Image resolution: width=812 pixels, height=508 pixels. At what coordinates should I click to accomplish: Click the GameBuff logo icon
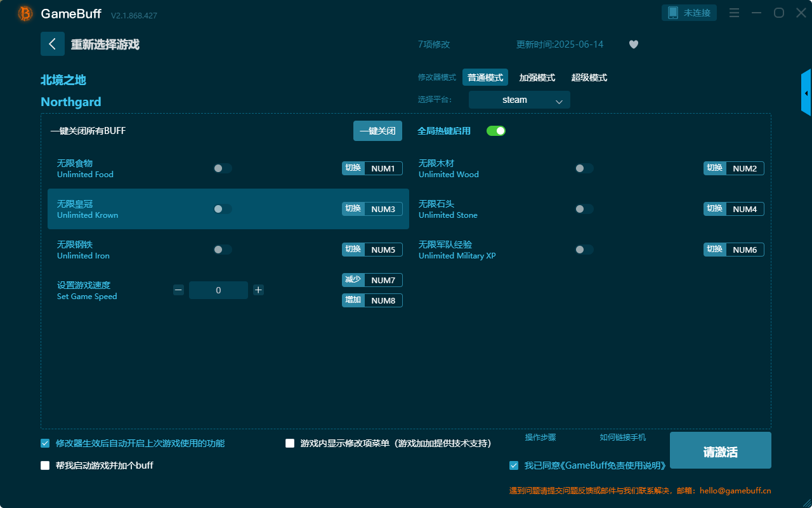coord(25,13)
